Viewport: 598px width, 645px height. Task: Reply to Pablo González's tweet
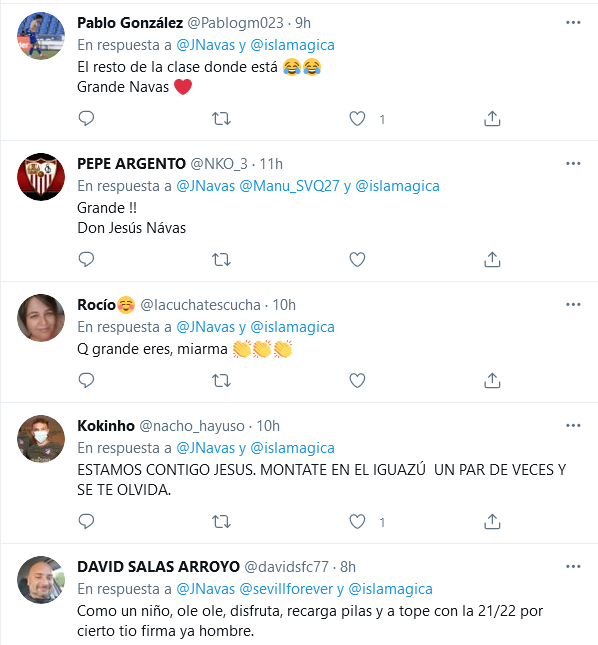pyautogui.click(x=86, y=118)
